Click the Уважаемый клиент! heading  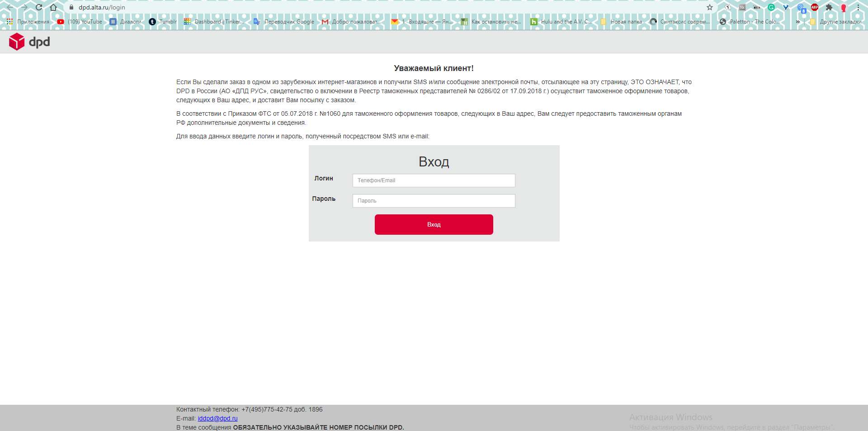[x=434, y=68]
